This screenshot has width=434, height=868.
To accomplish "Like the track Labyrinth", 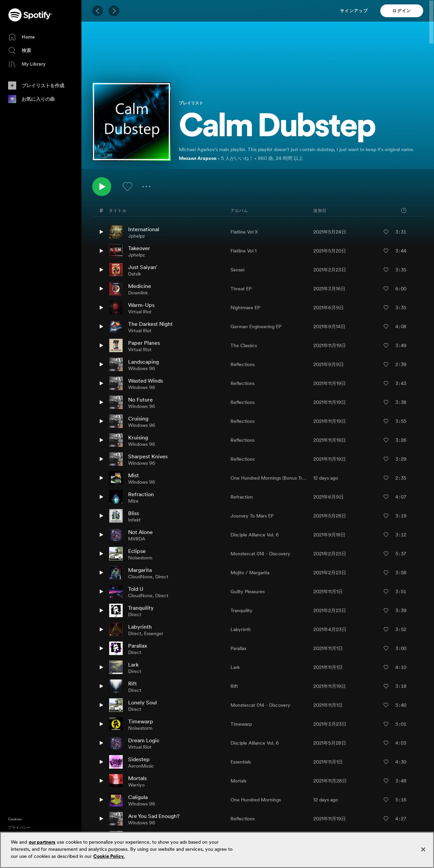I will tap(386, 629).
